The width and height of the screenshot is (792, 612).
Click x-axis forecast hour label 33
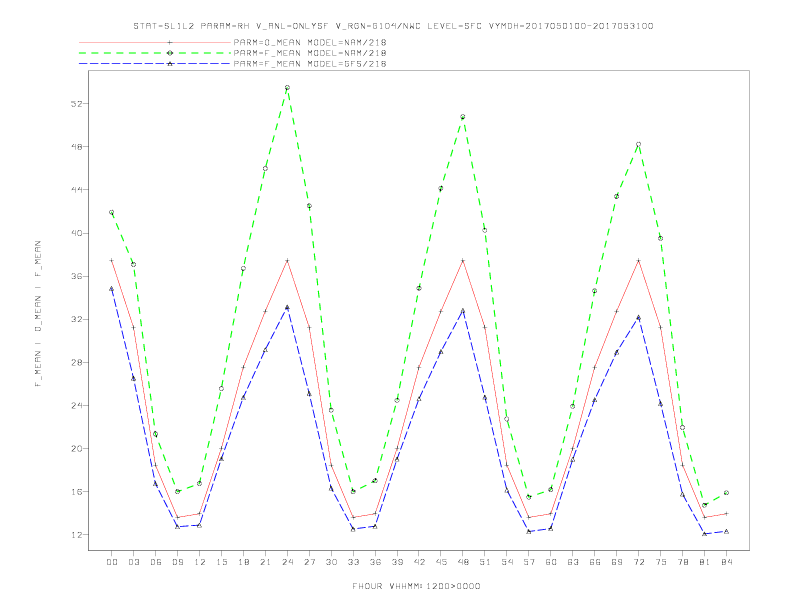pyautogui.click(x=353, y=562)
